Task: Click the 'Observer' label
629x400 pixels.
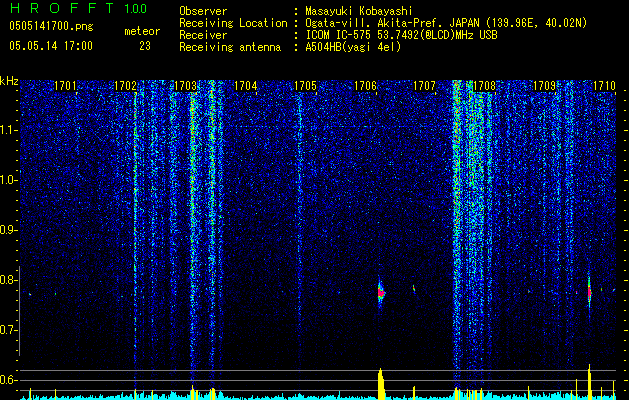Action: tap(203, 11)
